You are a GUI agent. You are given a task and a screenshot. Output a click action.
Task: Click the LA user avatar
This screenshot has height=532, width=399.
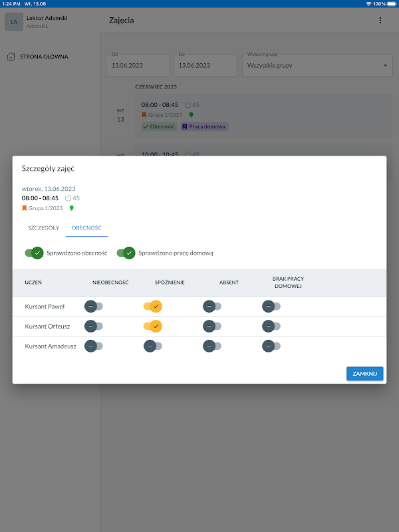14,22
